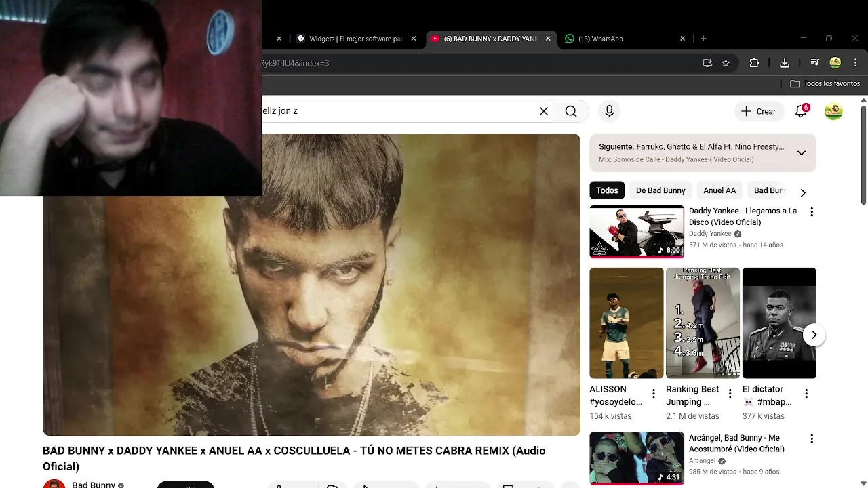
Task: Open Llegamos a La Disco video thumbnail
Action: coord(637,231)
